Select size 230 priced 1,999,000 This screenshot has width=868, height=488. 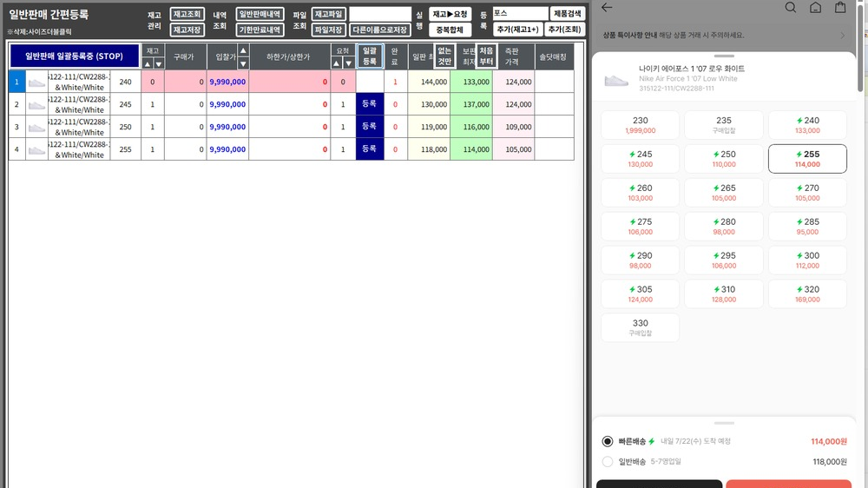point(640,125)
